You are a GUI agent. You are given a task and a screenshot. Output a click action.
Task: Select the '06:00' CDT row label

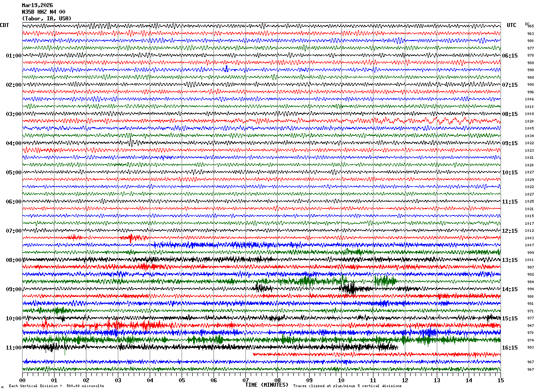click(x=14, y=202)
